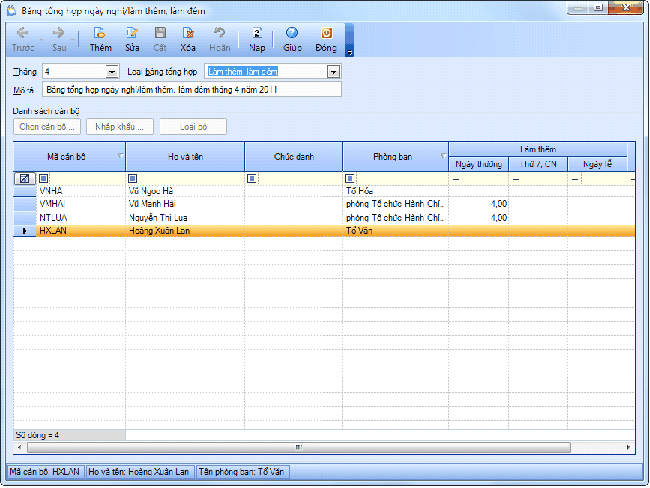The width and height of the screenshot is (650, 488).
Task: Click the application icon in title bar
Action: [11, 10]
